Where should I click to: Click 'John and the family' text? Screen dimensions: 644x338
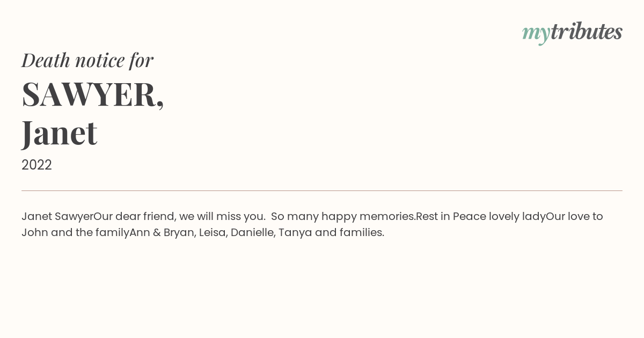pyautogui.click(x=75, y=233)
